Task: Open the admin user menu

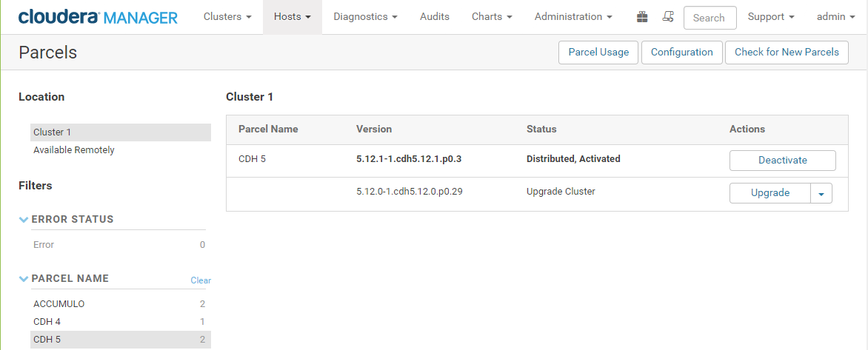Action: 836,17
